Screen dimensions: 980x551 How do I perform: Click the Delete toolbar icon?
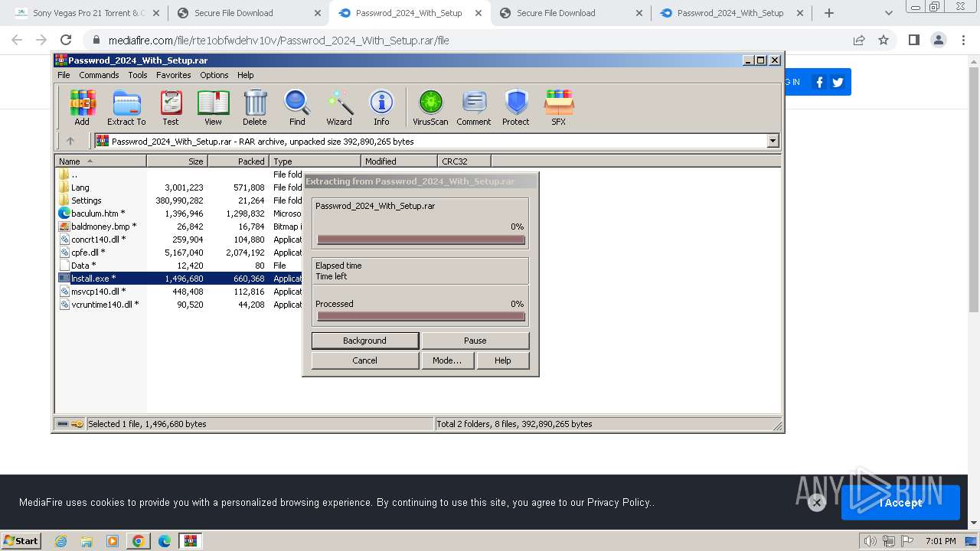coord(255,107)
